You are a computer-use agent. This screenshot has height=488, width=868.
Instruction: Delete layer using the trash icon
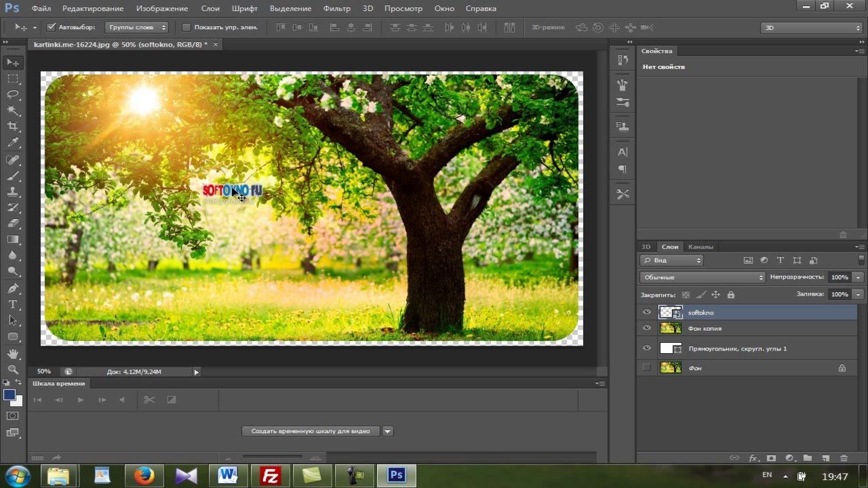point(844,458)
